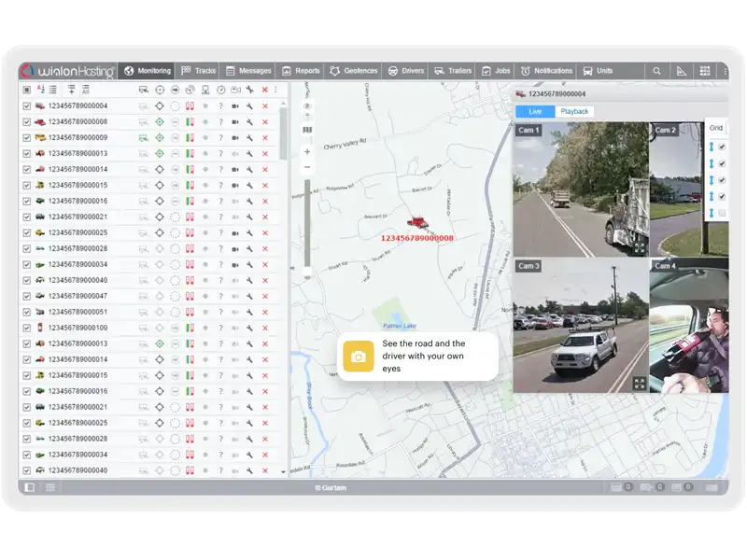This screenshot has height=560, width=747.
Task: Sort the unit list alphabetically with A-Z icon
Action: pyautogui.click(x=40, y=89)
